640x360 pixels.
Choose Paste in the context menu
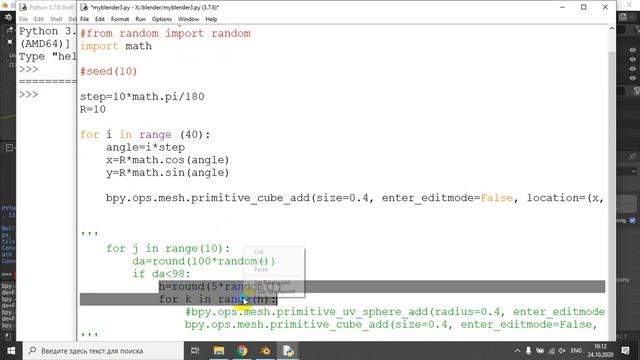click(261, 269)
